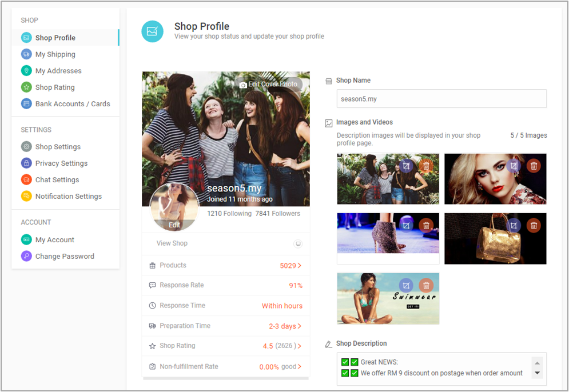Click the Images and Videos heading
The image size is (569, 392).
click(364, 122)
